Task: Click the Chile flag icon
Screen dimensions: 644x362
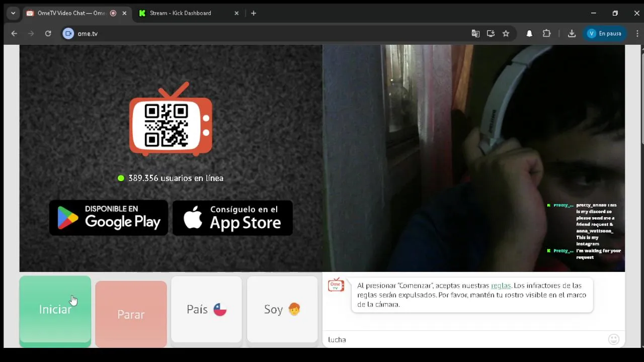Action: point(220,309)
